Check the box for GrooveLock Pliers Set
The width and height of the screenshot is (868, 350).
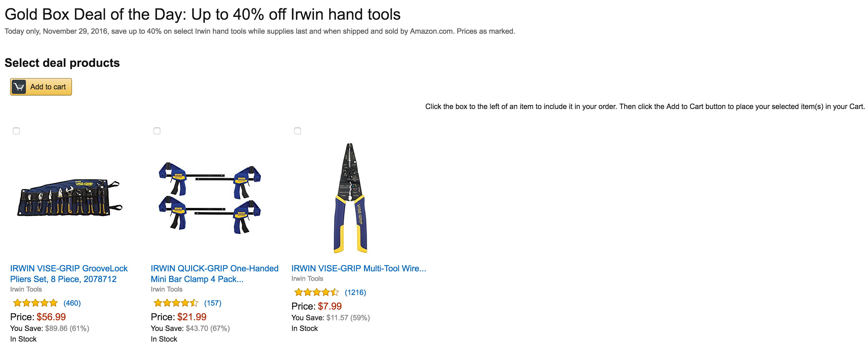pos(16,131)
